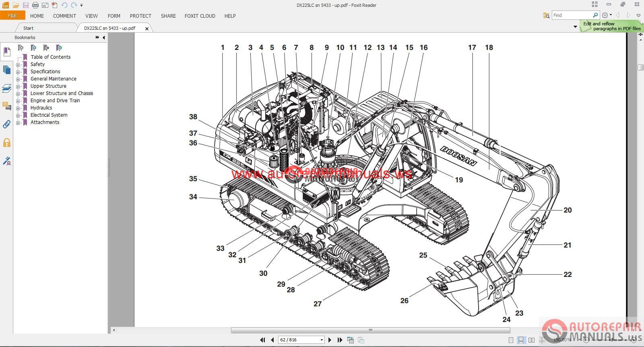Collapse the Bookmarks panel with left arrow
The width and height of the screenshot is (644, 347).
click(104, 37)
